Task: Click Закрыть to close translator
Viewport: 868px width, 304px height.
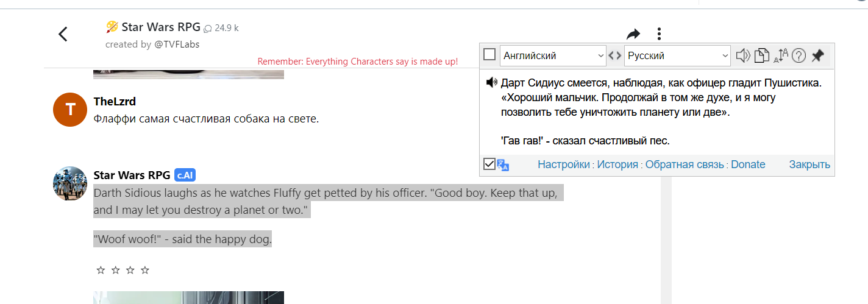Action: pos(809,164)
